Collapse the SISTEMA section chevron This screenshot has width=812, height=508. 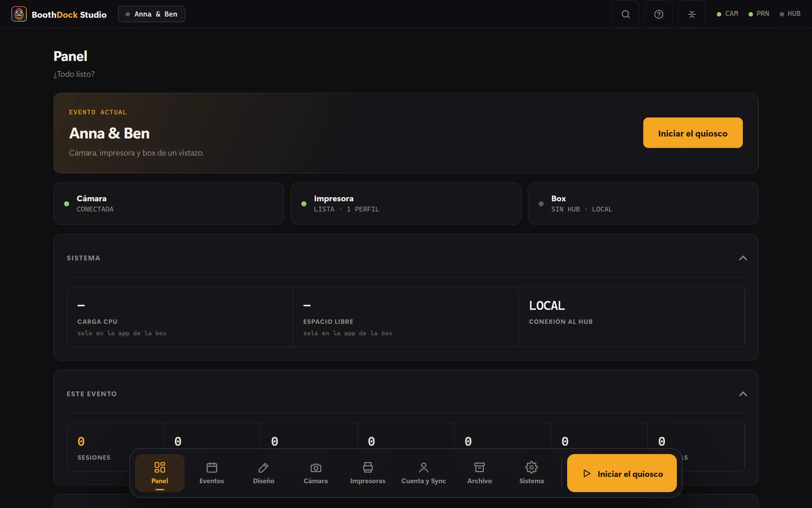tap(743, 258)
